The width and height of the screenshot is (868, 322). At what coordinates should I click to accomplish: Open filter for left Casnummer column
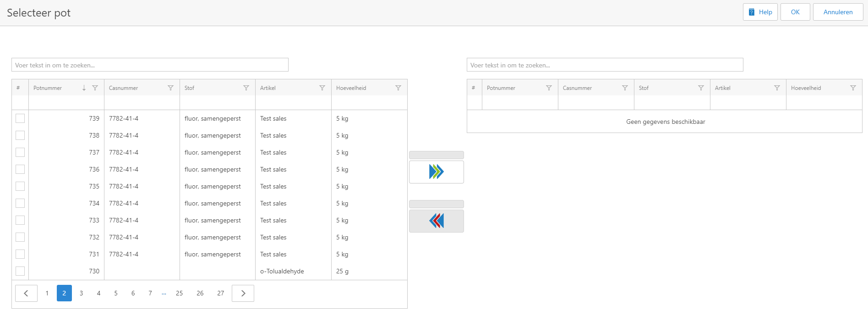170,88
